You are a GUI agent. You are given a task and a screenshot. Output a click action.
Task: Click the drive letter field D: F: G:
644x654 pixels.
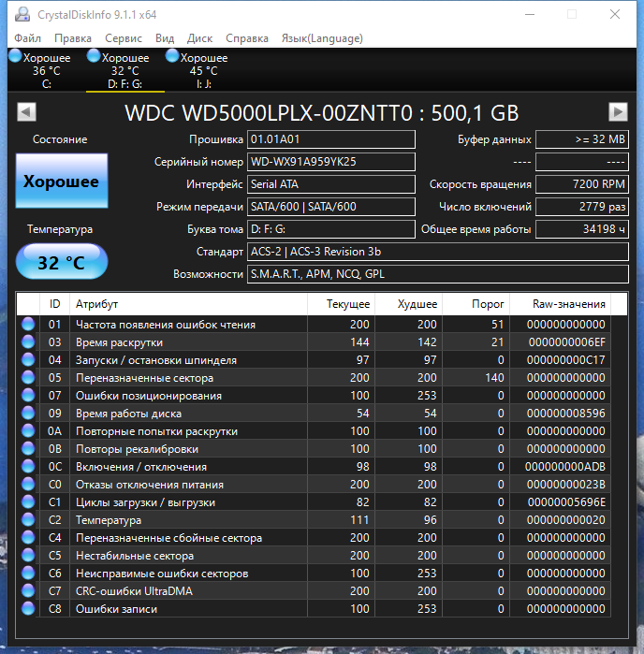click(331, 229)
